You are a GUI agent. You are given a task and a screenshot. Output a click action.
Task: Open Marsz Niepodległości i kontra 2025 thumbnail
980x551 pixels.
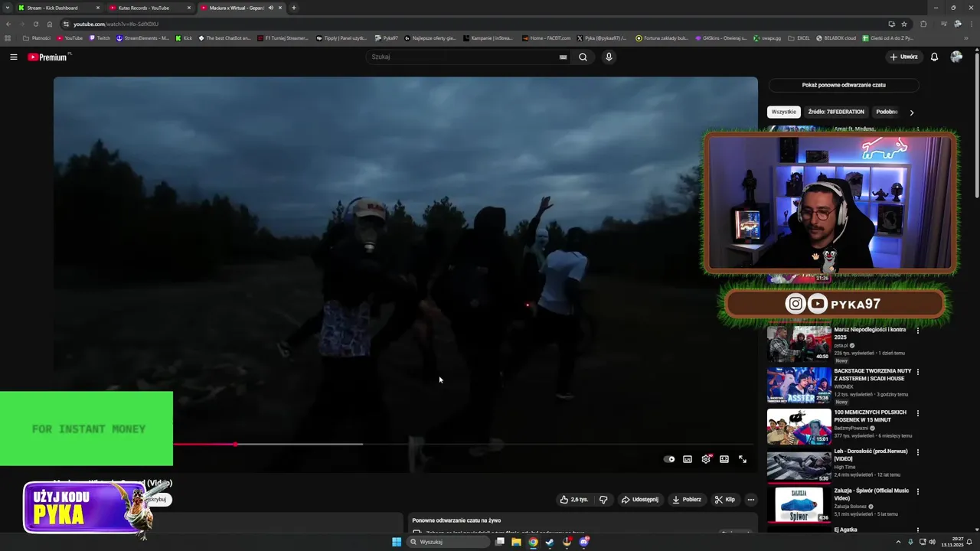pyautogui.click(x=799, y=344)
